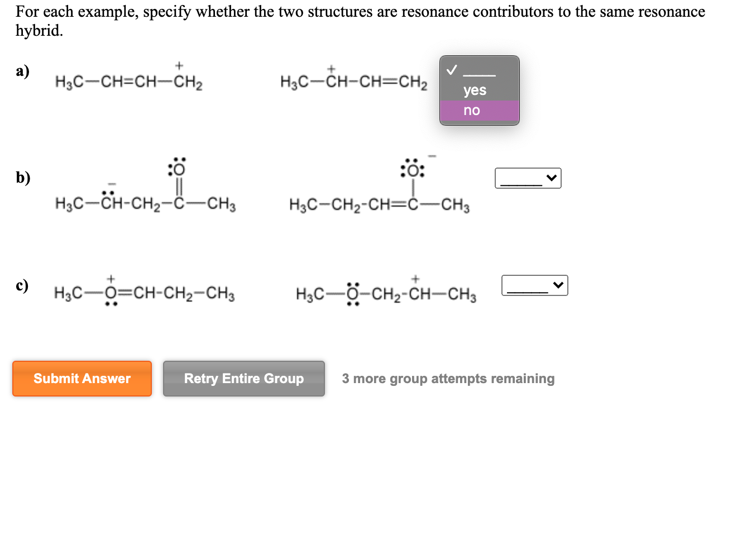Click the label "a)" next to the first structures
The width and height of the screenshot is (756, 535).
click(x=22, y=71)
